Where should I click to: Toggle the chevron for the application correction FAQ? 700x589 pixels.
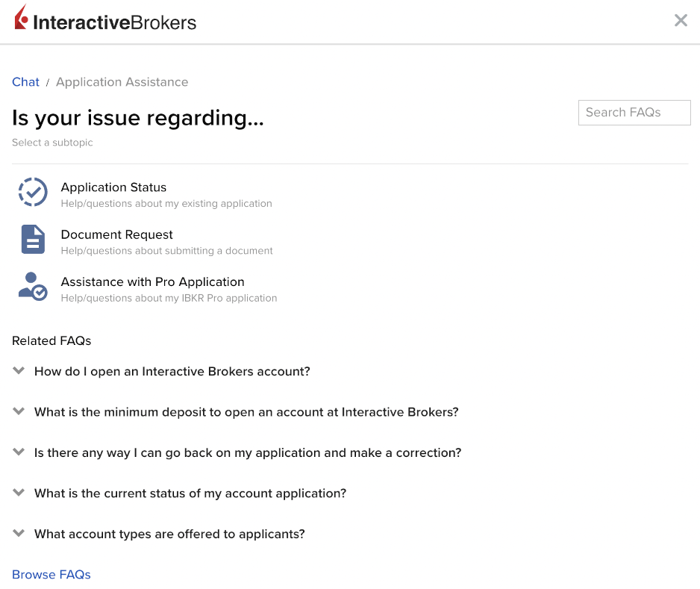click(x=19, y=452)
